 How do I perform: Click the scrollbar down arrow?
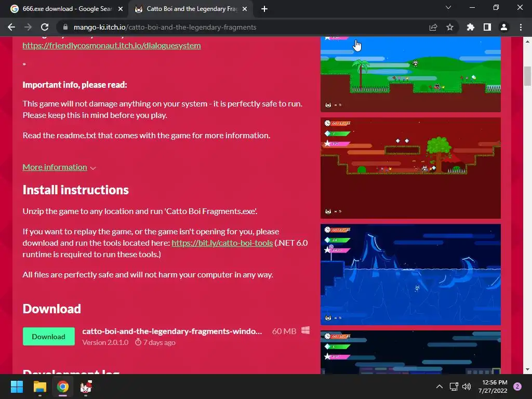[527, 369]
